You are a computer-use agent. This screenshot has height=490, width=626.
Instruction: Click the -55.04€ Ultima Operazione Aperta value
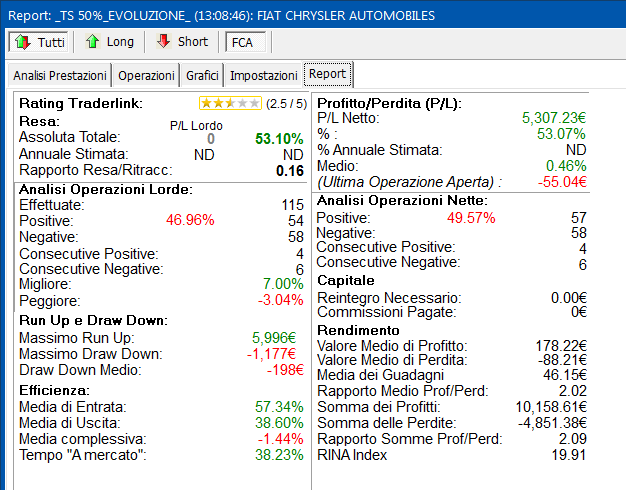562,182
